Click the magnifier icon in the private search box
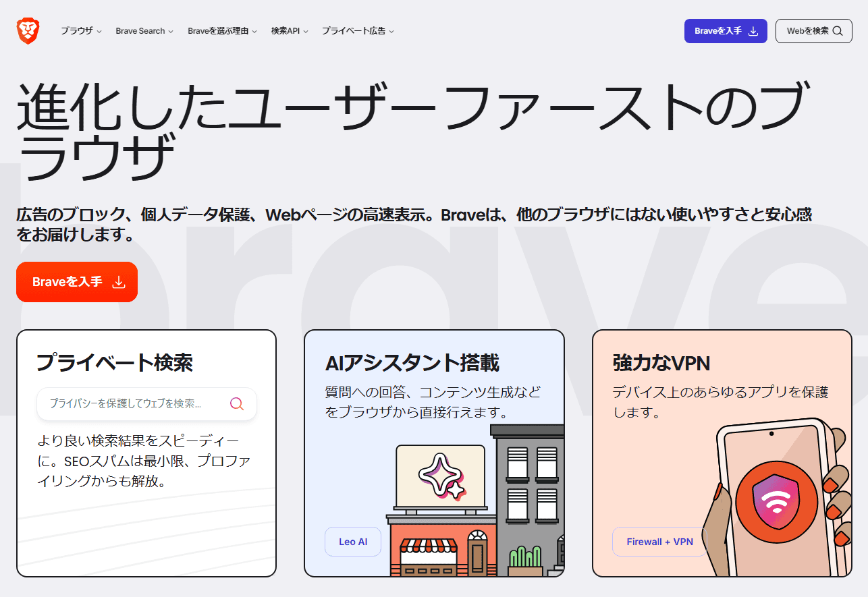The width and height of the screenshot is (868, 597). pyautogui.click(x=236, y=403)
